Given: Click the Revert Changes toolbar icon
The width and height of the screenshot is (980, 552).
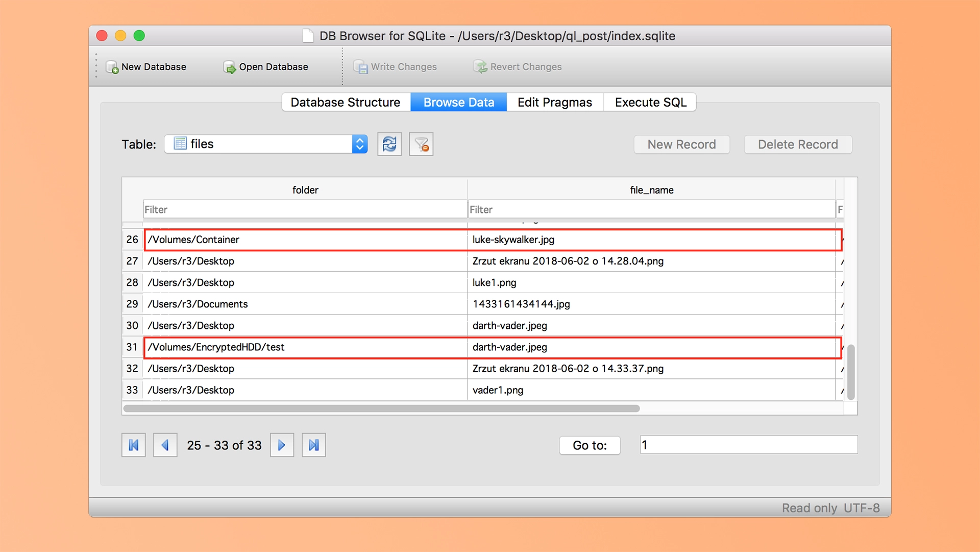Looking at the screenshot, I should coord(480,67).
